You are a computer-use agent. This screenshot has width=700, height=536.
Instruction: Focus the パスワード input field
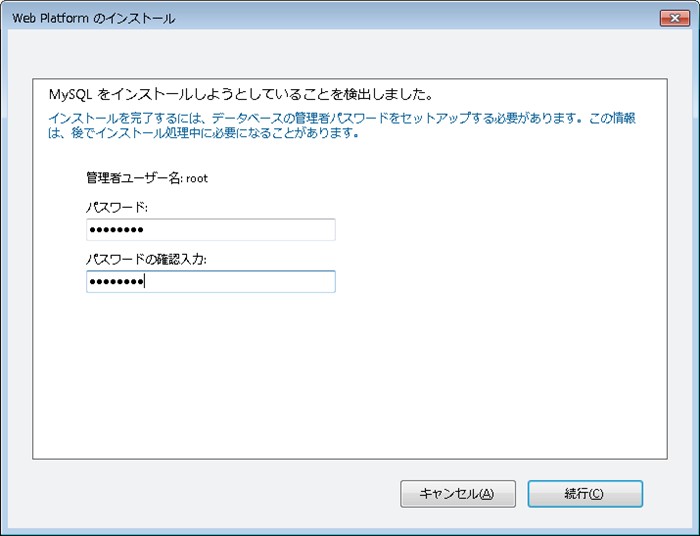pyautogui.click(x=210, y=230)
